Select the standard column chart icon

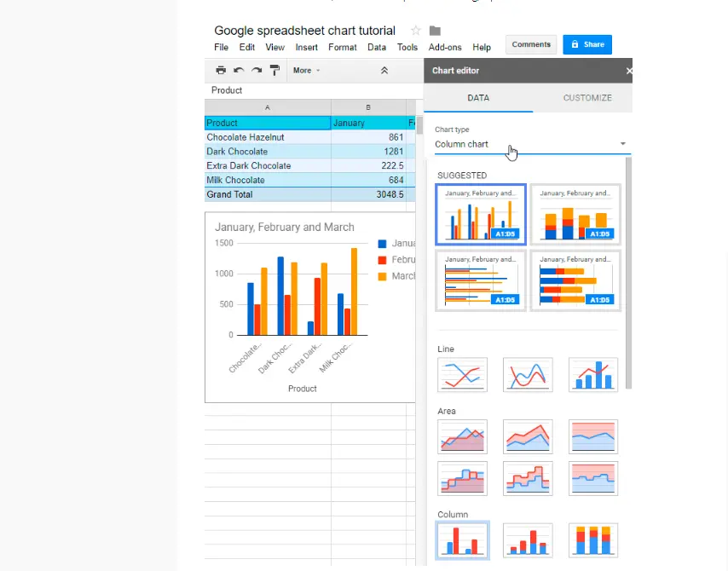tap(462, 540)
